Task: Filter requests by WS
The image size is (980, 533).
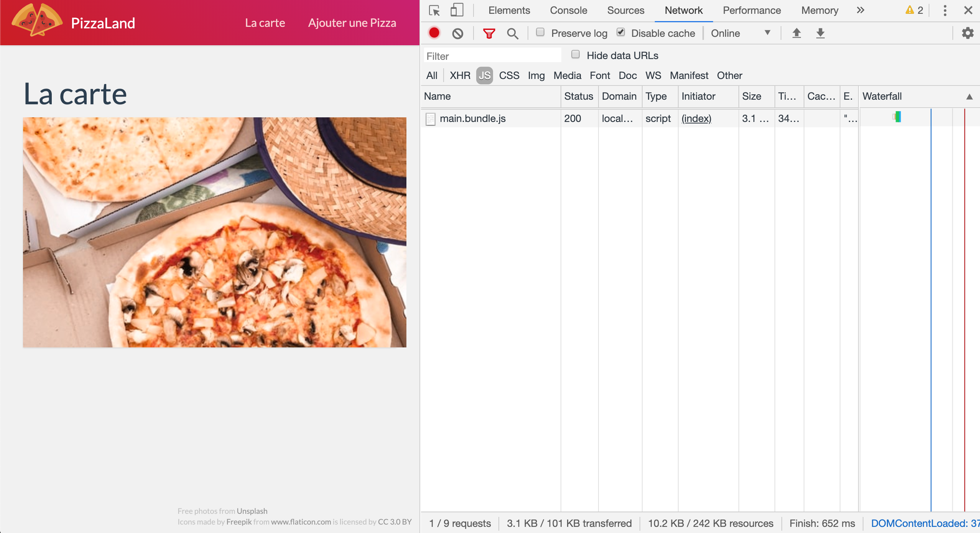Action: [x=653, y=76]
